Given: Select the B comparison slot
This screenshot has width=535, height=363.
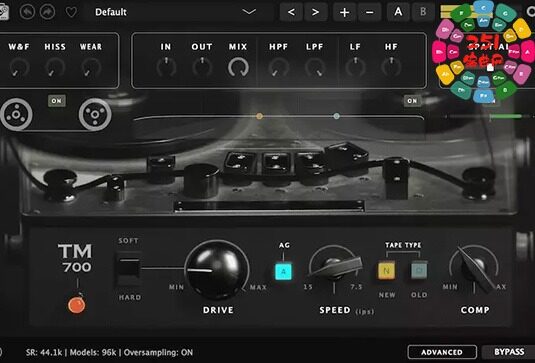Looking at the screenshot, I should [423, 12].
